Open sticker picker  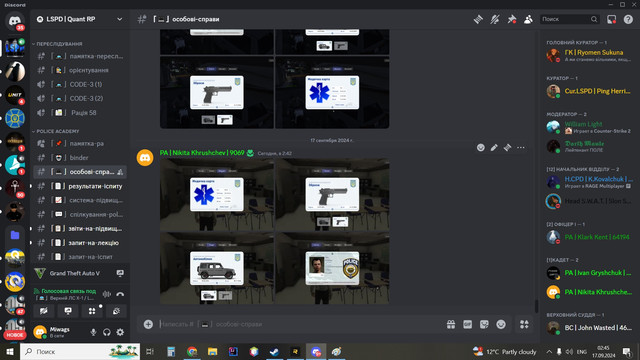tap(484, 324)
